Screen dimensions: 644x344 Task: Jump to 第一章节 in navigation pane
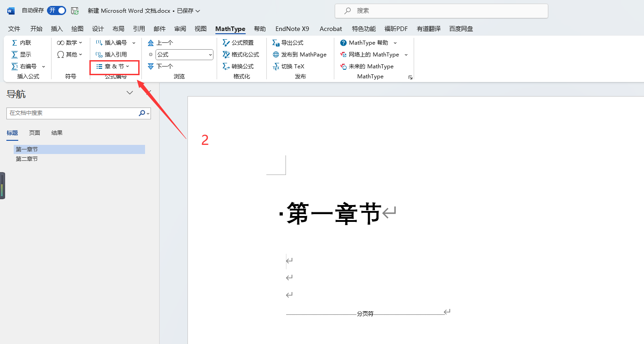(79, 149)
